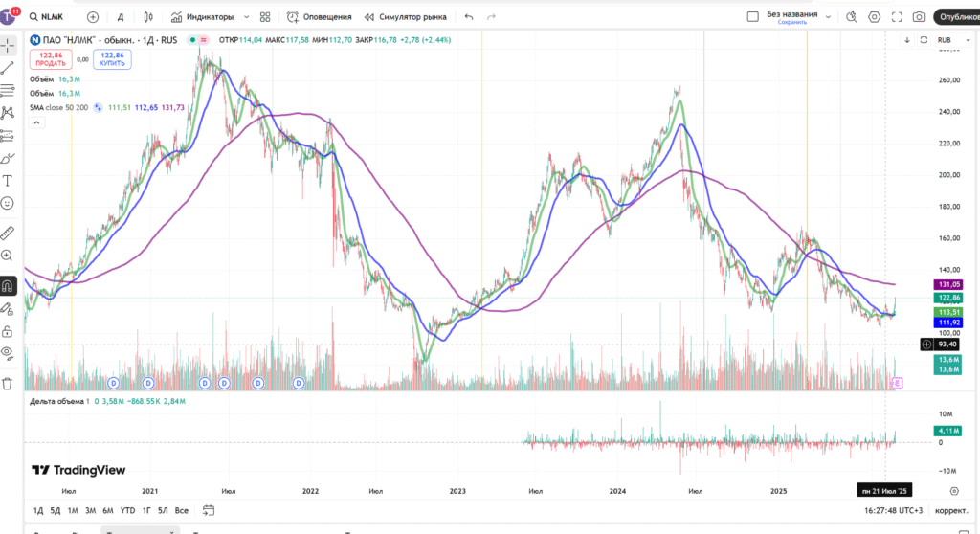Collapse the indicator legend chevron
Screen dimensions: 980x534
click(37, 122)
